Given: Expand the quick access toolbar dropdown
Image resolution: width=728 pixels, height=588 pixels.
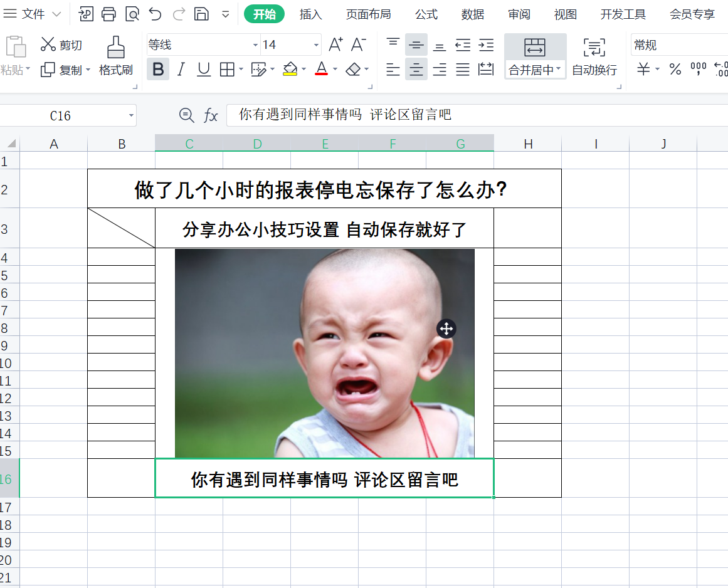Looking at the screenshot, I should click(x=226, y=14).
